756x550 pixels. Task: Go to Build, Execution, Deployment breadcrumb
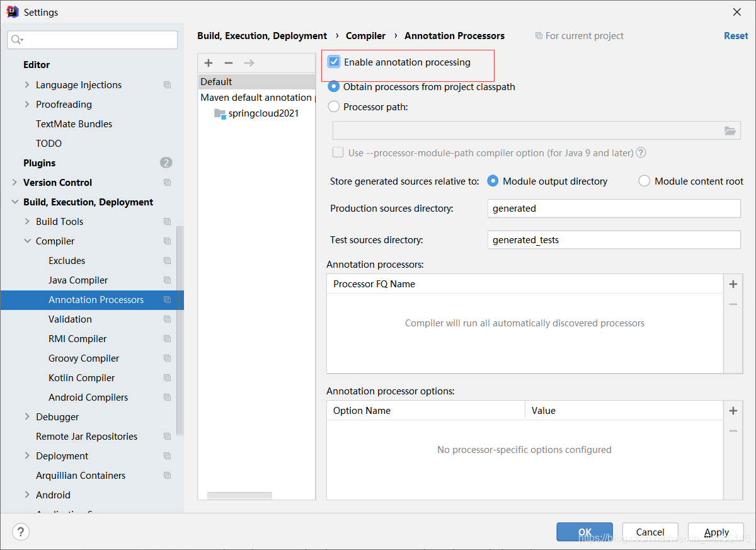point(262,36)
